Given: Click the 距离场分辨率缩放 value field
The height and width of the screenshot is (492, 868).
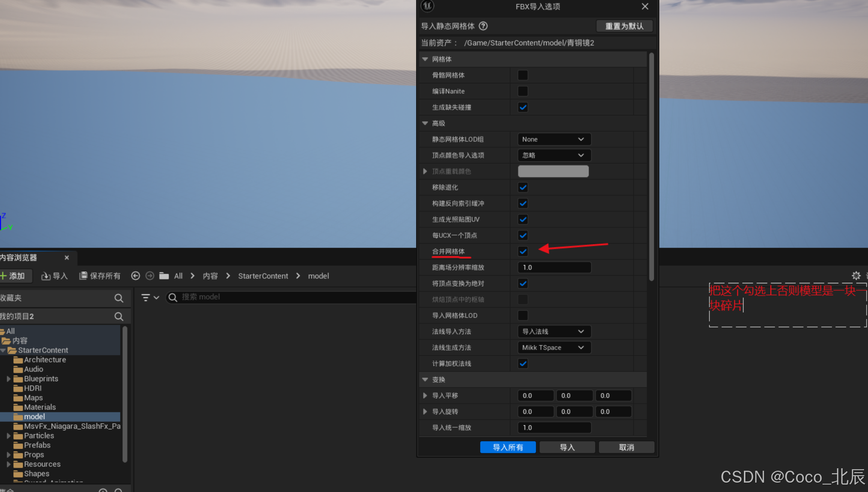Looking at the screenshot, I should click(554, 268).
